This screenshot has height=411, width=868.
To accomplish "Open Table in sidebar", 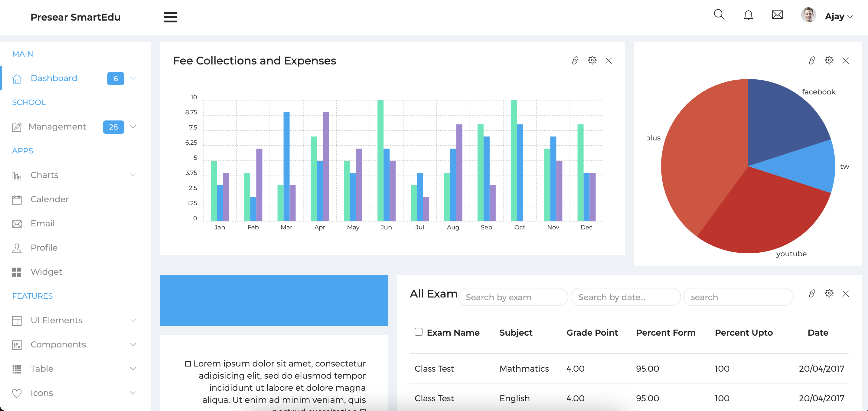I will point(42,369).
